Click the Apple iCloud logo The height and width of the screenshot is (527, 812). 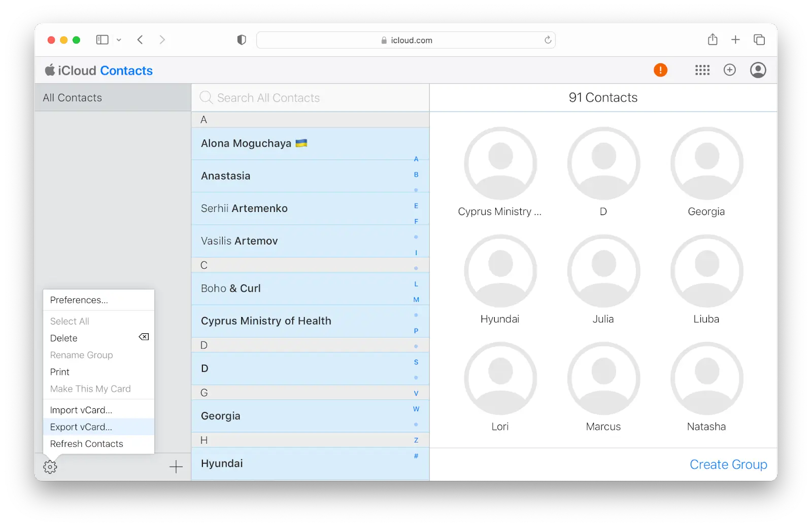tap(50, 70)
